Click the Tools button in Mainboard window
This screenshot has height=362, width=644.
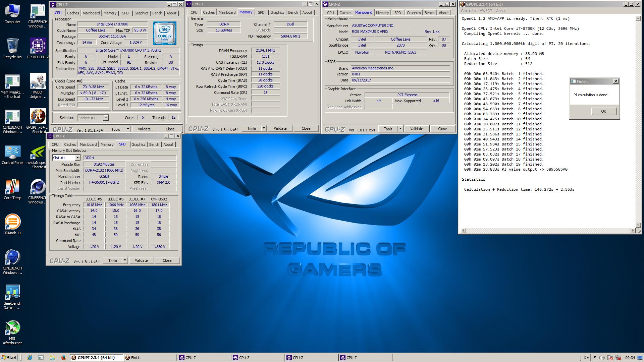click(388, 129)
